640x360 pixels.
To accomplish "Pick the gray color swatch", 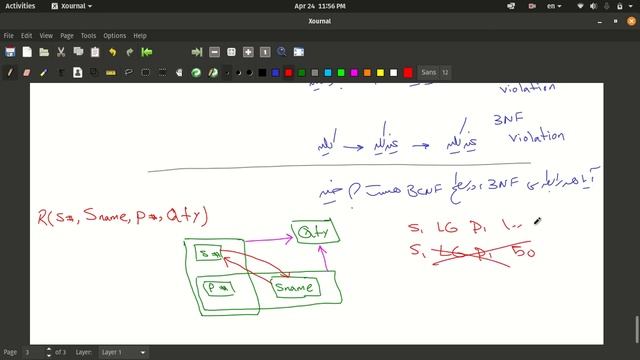I will pos(315,73).
